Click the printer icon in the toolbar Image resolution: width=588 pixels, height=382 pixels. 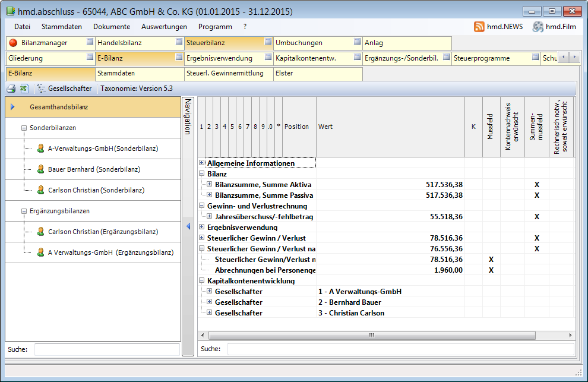coord(11,89)
